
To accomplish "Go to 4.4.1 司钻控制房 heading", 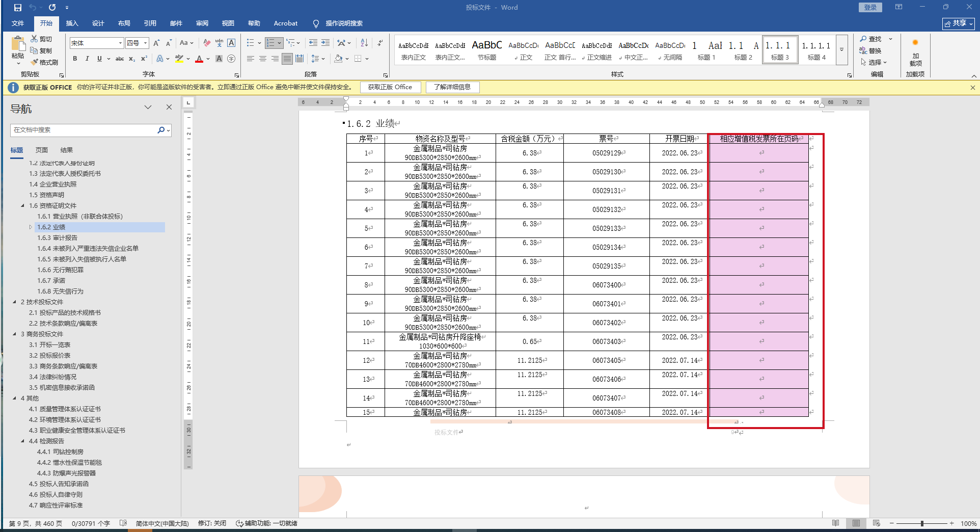I will point(60,452).
